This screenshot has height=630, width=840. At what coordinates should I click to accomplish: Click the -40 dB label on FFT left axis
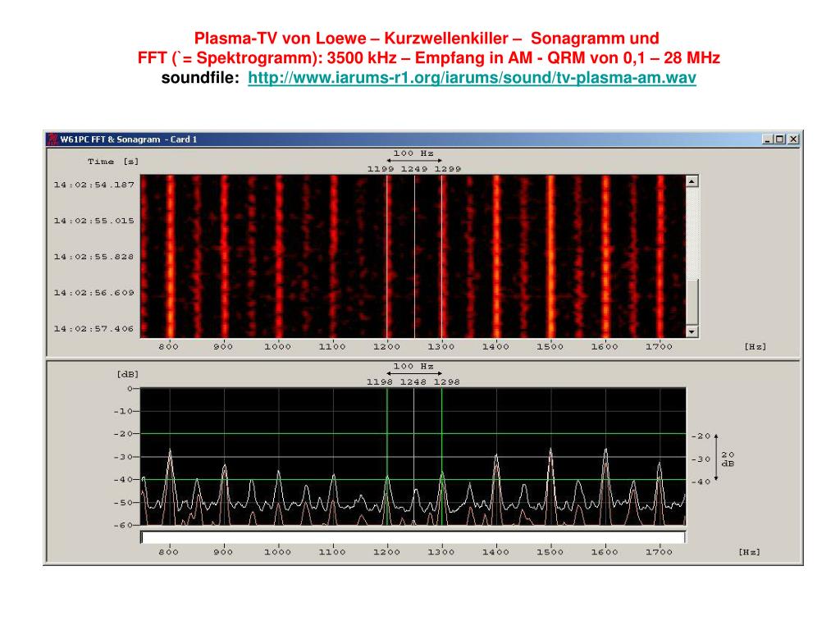point(123,479)
